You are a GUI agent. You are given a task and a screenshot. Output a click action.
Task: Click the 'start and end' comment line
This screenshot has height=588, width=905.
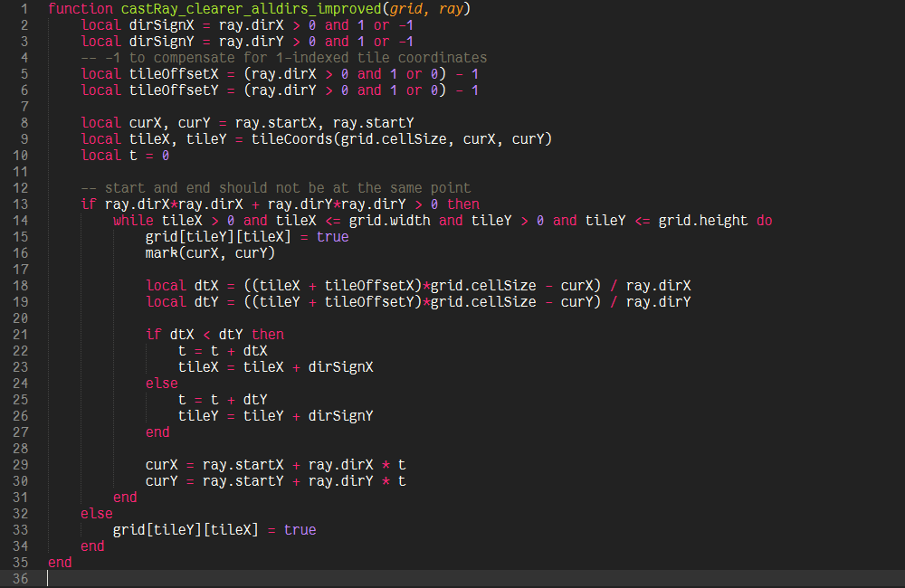tap(275, 187)
